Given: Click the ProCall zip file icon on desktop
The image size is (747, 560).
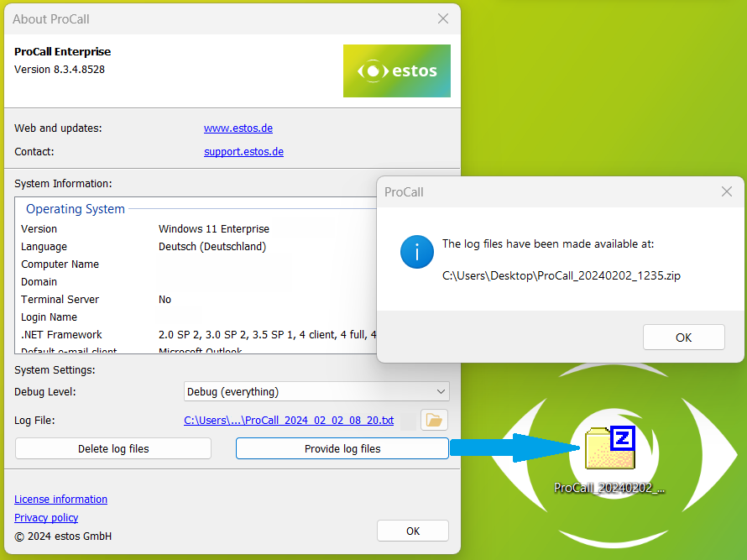Looking at the screenshot, I should coord(609,449).
